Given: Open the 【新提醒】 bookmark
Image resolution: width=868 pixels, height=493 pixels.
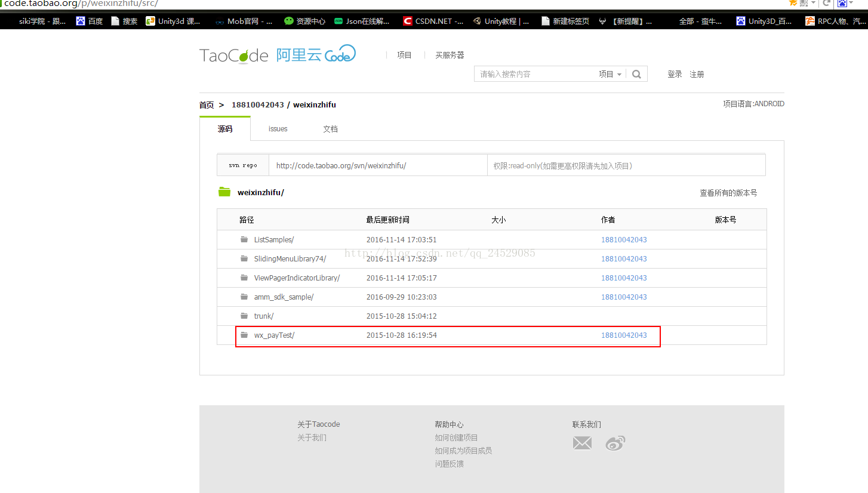Looking at the screenshot, I should tap(625, 21).
